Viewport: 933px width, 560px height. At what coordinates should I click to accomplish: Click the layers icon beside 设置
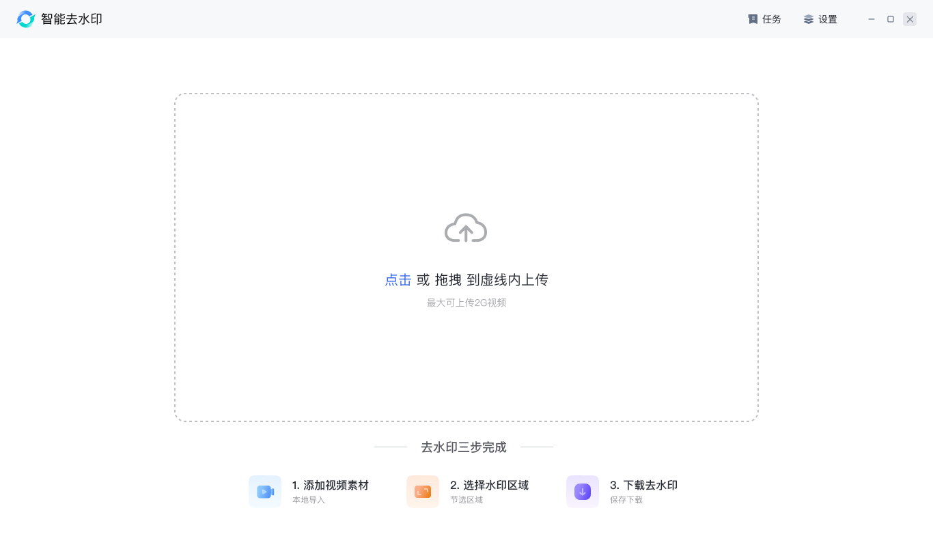809,19
